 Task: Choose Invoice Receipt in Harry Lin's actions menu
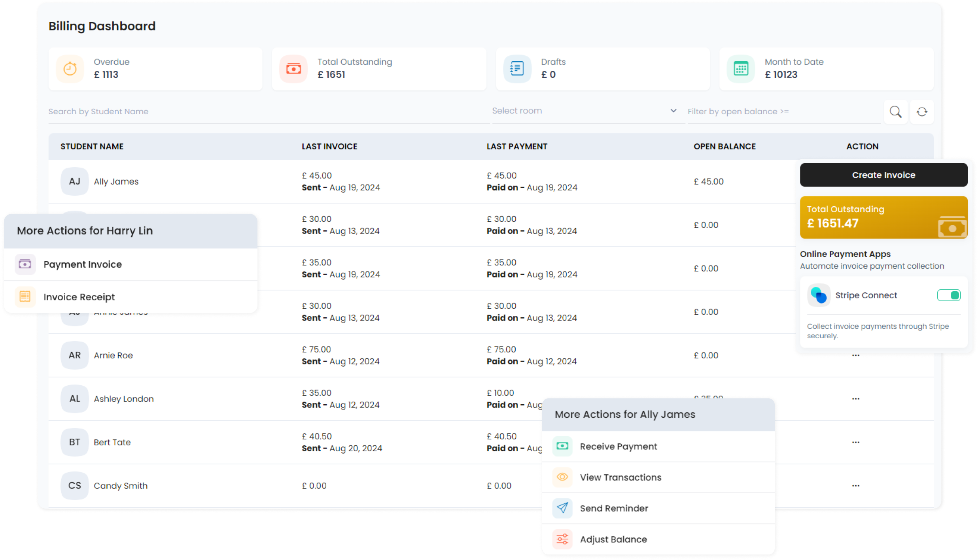79,296
